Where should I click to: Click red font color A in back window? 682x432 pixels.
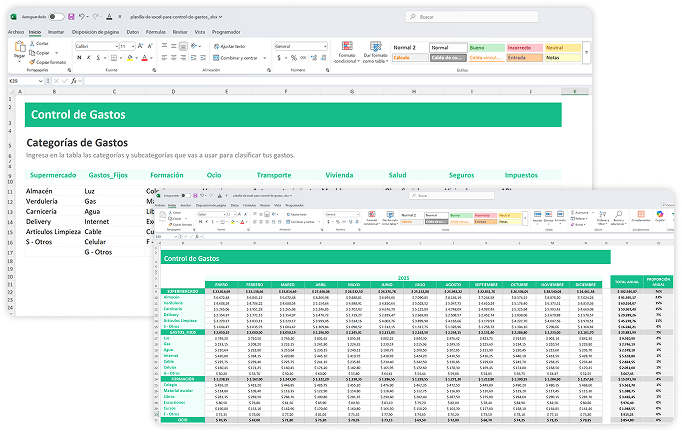[144, 57]
